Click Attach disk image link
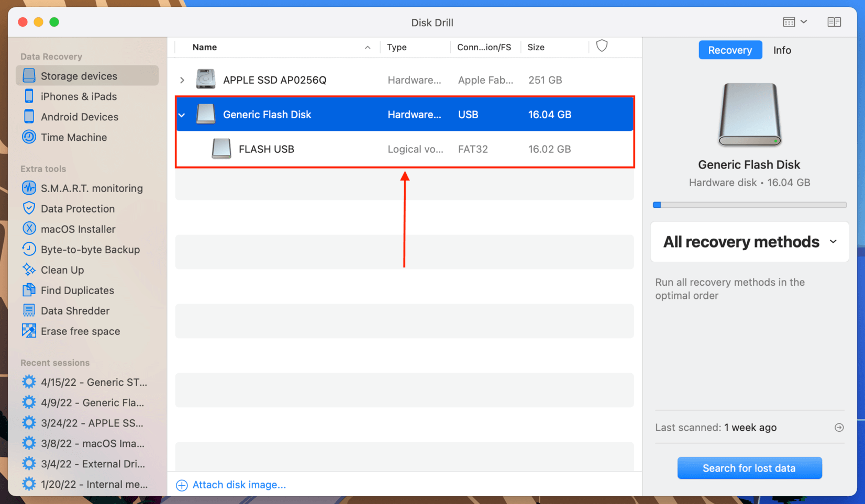The width and height of the screenshot is (865, 504). pyautogui.click(x=239, y=485)
